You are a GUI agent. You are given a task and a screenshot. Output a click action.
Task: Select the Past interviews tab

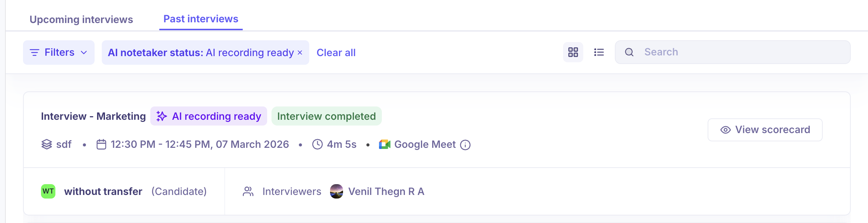201,19
